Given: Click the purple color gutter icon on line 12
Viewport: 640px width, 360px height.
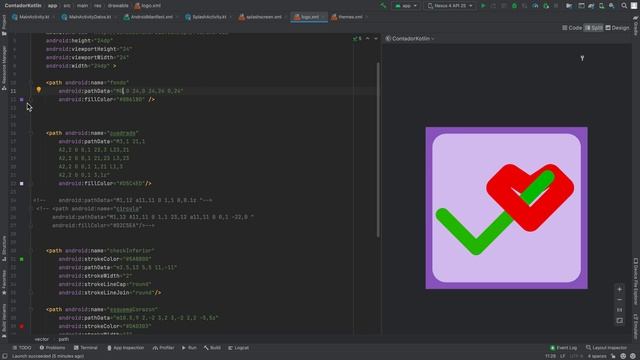Looking at the screenshot, I should [x=22, y=99].
